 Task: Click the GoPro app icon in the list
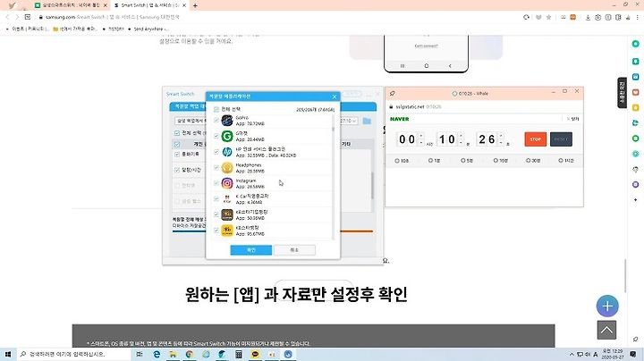coord(227,121)
